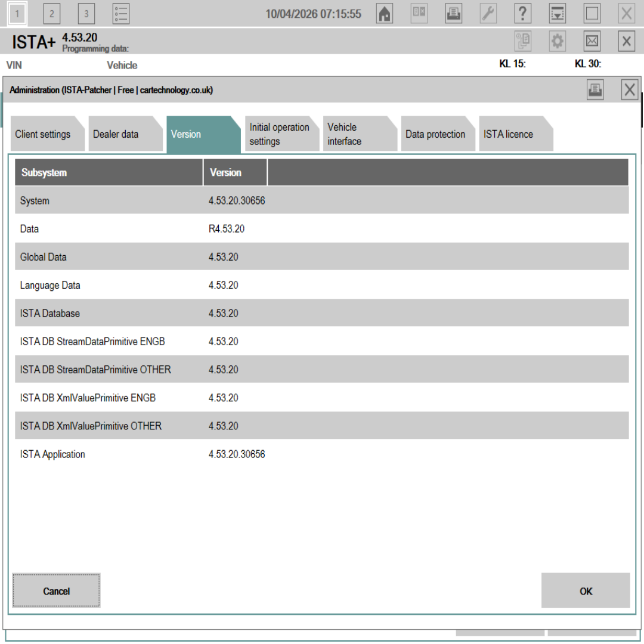Go to the home screen icon
Viewport: 644px width, 644px height.
385,14
